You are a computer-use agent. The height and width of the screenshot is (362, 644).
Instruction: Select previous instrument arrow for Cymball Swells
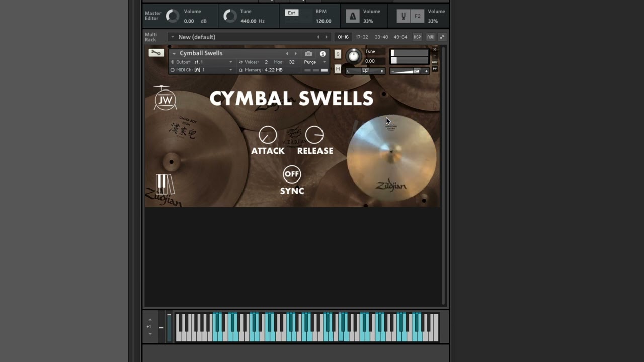point(287,54)
